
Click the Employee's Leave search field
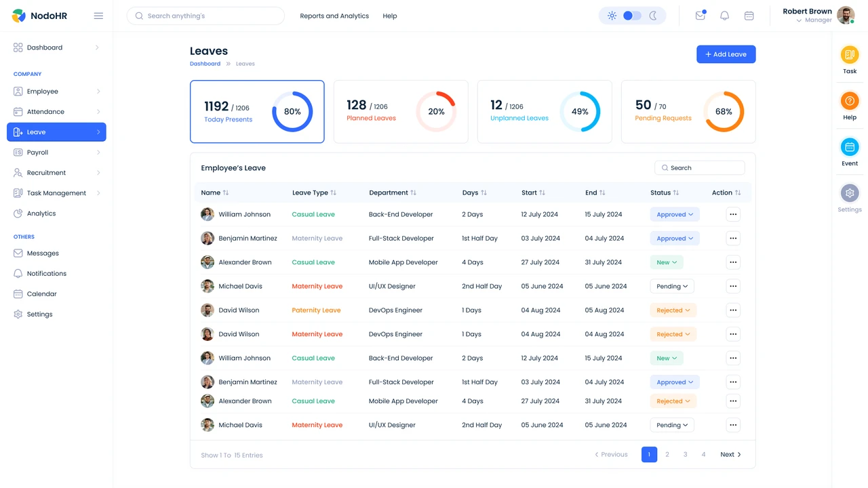click(700, 168)
